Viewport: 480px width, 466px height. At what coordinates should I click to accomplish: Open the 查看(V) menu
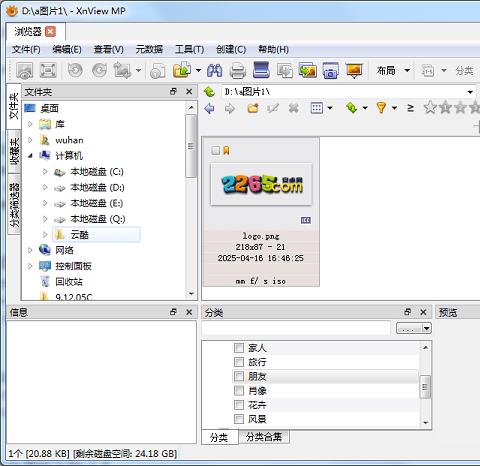tap(109, 49)
